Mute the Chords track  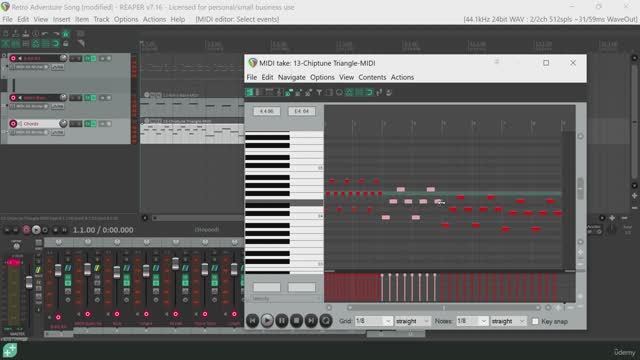point(73,124)
